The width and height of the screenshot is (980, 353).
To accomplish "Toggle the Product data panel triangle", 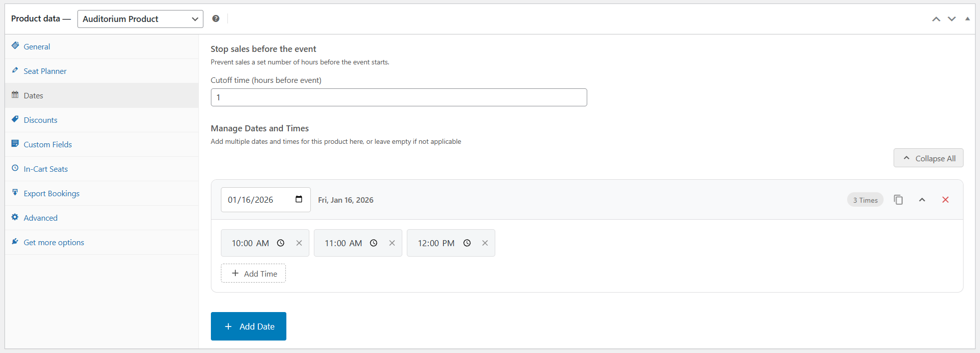I will coord(968,18).
